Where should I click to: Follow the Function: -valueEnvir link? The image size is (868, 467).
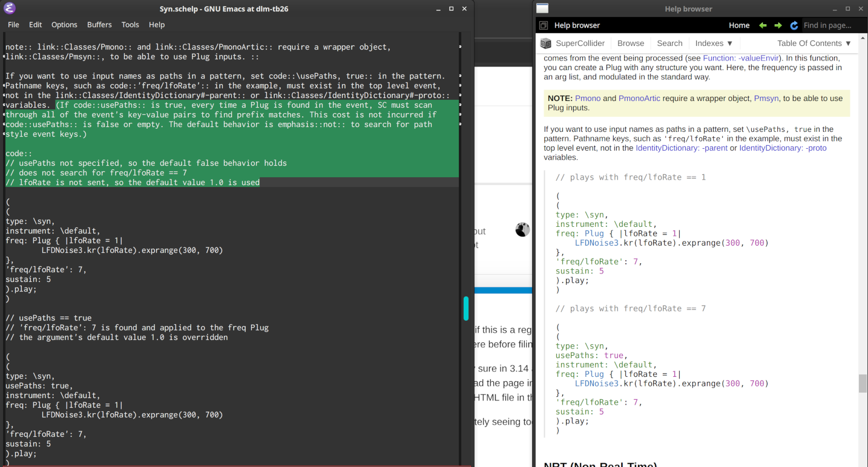pyautogui.click(x=742, y=58)
